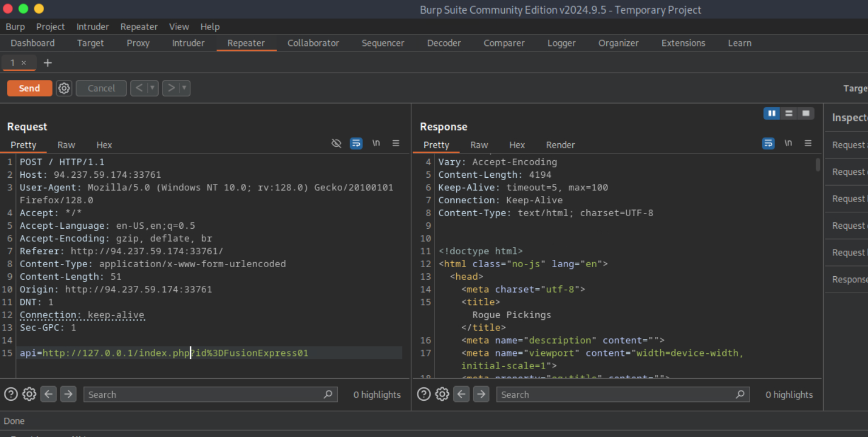This screenshot has height=437, width=868.
Task: Expand history forward dropdown arrow
Action: 184,88
